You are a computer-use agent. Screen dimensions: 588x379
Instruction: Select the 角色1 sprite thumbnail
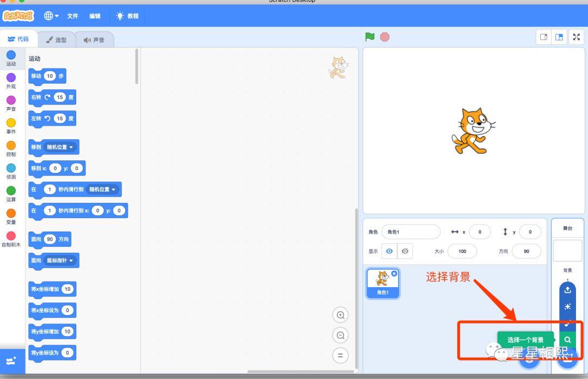pyautogui.click(x=383, y=283)
